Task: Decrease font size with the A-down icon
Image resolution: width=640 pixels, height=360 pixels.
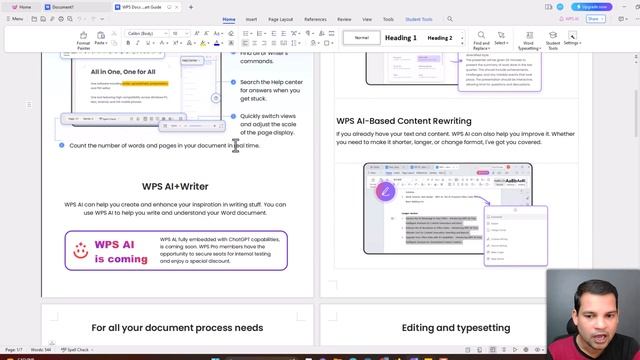Action: tap(207, 33)
